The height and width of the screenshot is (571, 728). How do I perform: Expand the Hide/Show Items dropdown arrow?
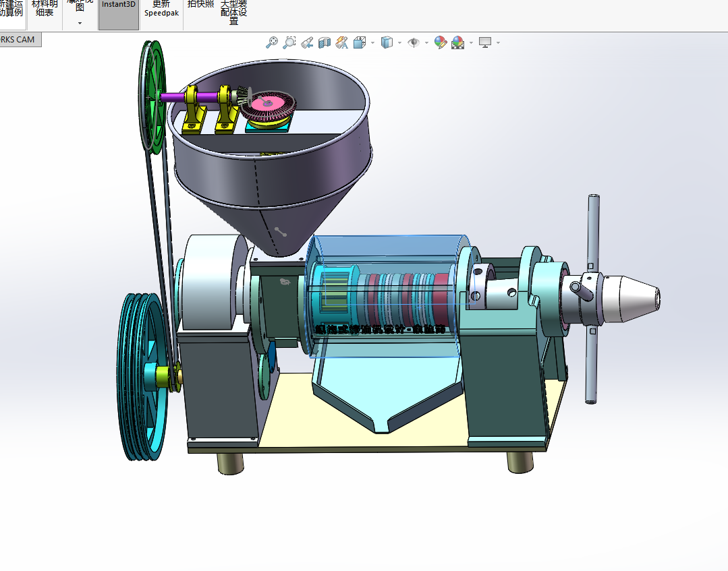coord(426,42)
